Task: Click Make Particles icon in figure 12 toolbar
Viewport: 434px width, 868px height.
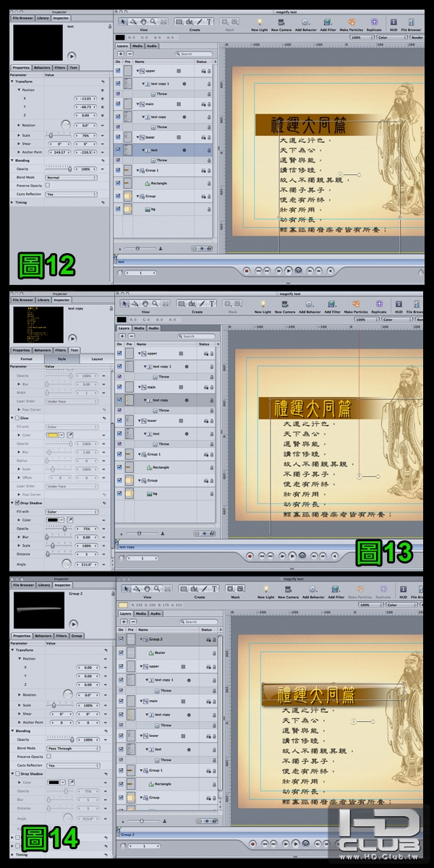Action: [x=352, y=22]
